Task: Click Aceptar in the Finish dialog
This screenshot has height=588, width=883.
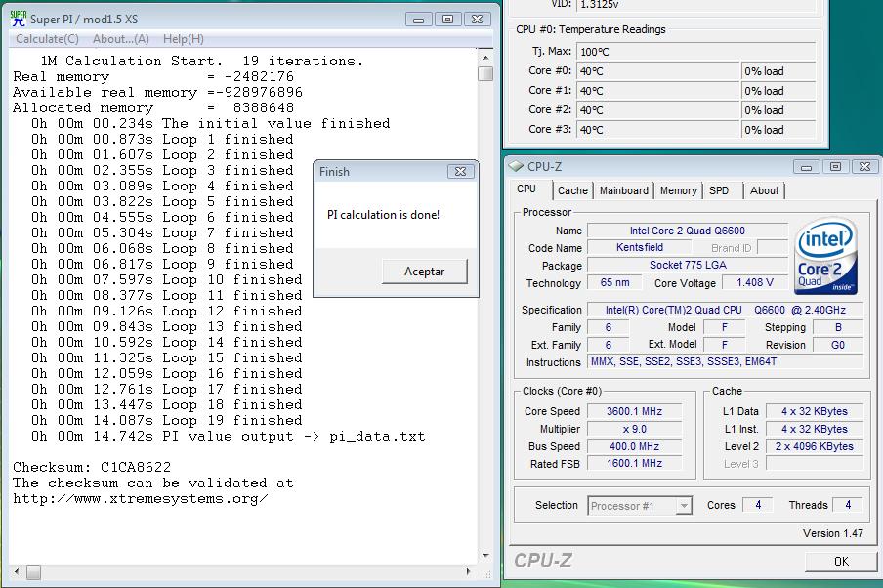Action: (425, 272)
